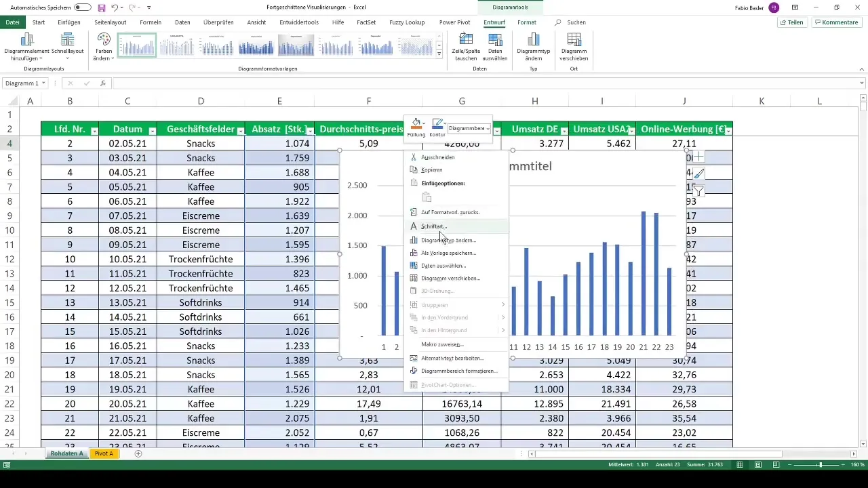Open the Diagramm 1 name box dropdown
This screenshot has height=488, width=868.
43,83
